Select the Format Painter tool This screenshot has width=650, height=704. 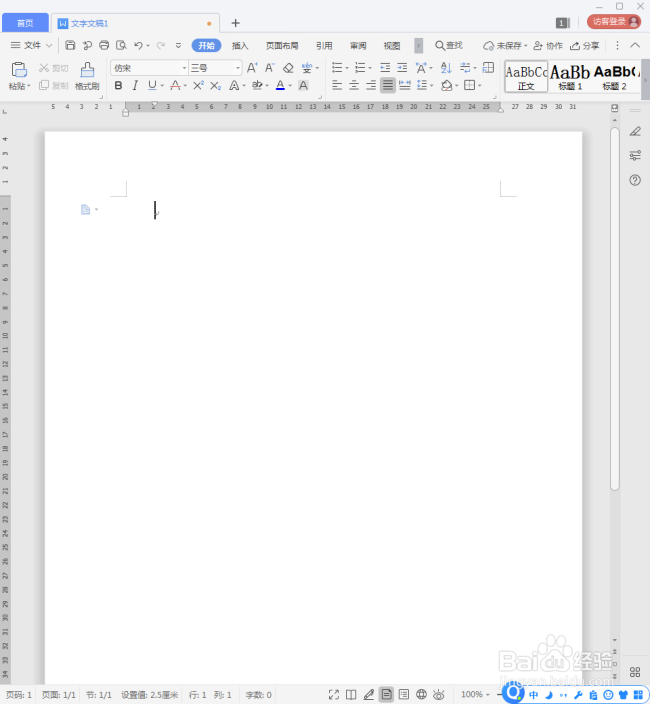pos(87,76)
